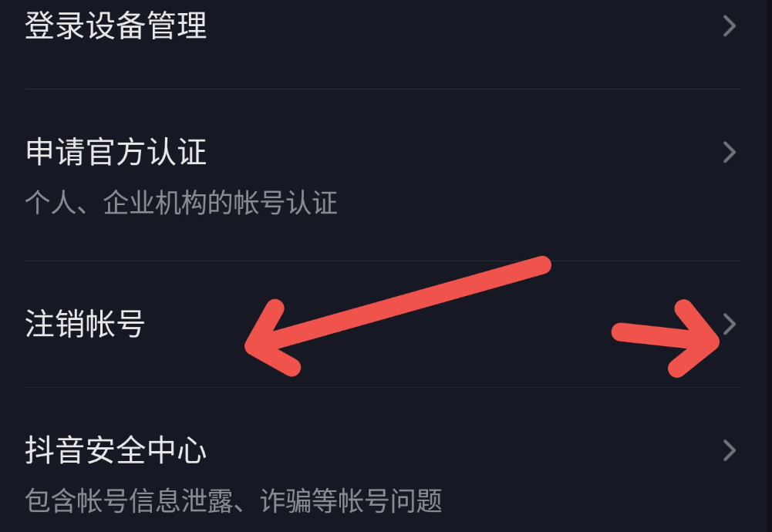772x532 pixels.
Task: Tap the 认证 characters in 申请官方认证 title
Action: pyautogui.click(x=177, y=152)
